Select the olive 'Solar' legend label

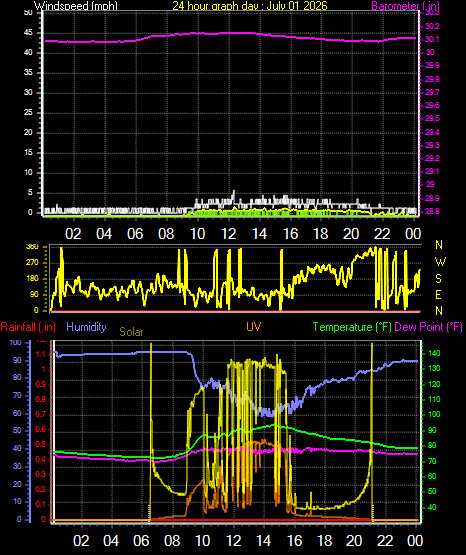131,332
